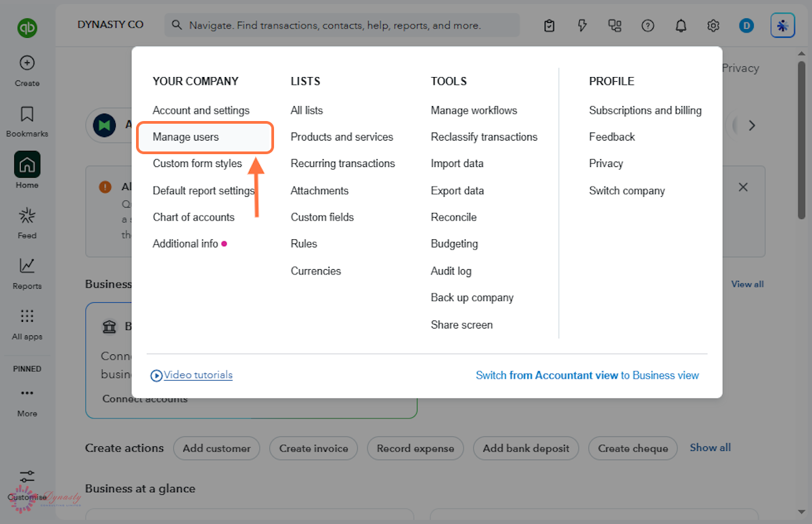The width and height of the screenshot is (812, 524).
Task: Select Share screen
Action: (461, 325)
